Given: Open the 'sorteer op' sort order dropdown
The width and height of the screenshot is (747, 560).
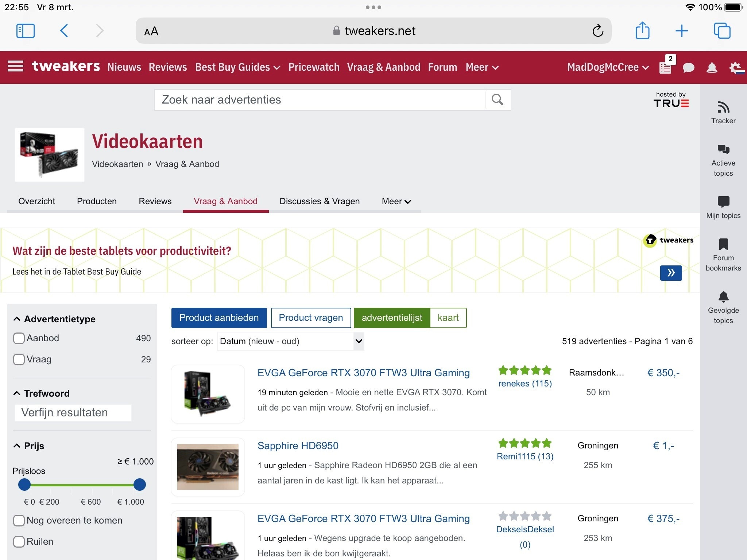Looking at the screenshot, I should point(290,341).
